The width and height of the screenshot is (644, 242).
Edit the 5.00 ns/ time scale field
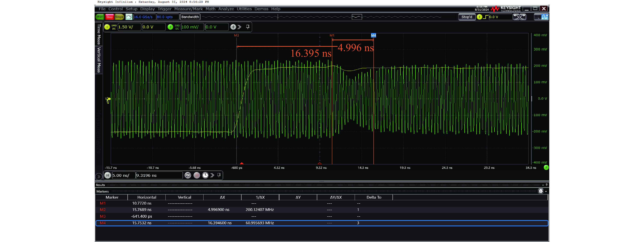[123, 175]
